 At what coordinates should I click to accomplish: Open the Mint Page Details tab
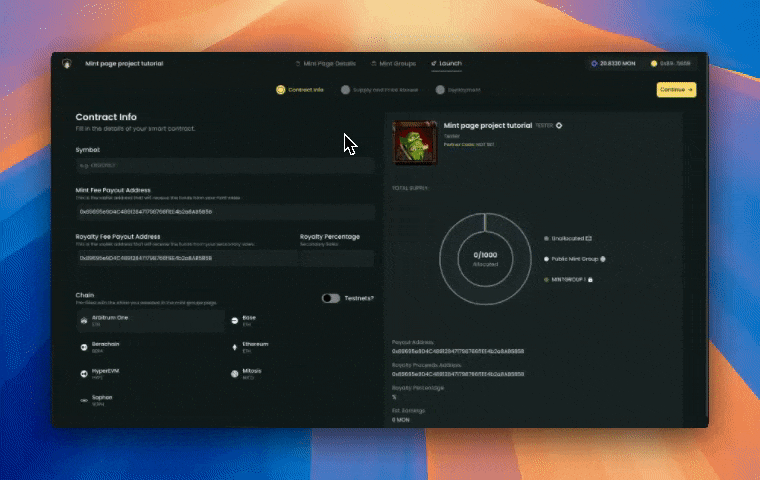coord(326,64)
